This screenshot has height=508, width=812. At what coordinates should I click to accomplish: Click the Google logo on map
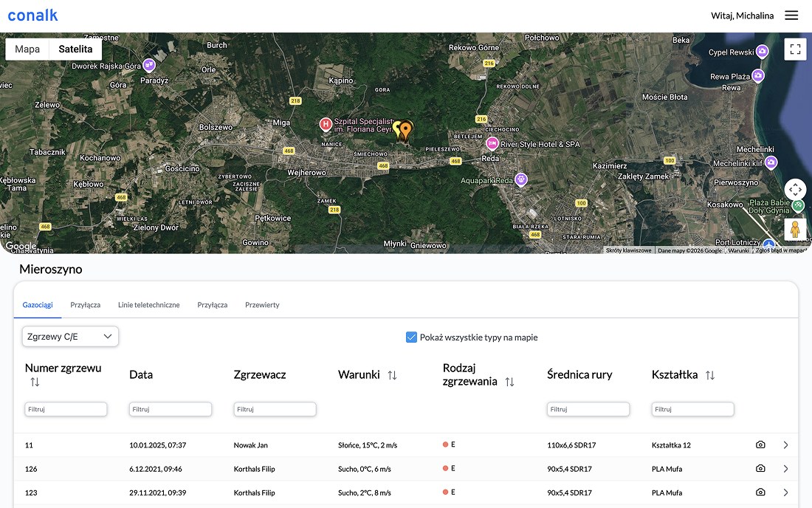(x=21, y=246)
